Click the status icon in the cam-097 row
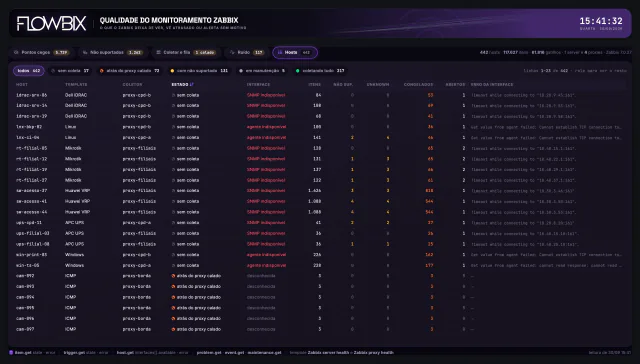 point(173,329)
